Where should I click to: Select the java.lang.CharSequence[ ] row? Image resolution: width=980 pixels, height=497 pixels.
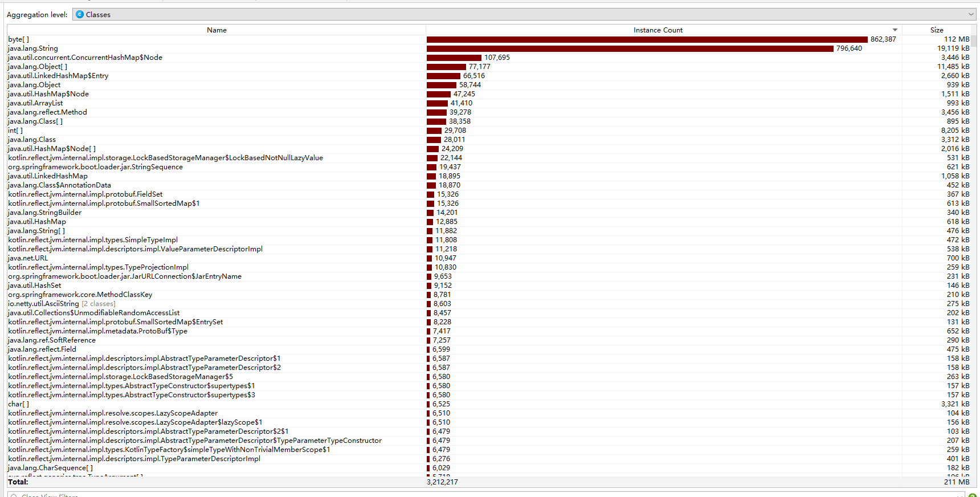click(489, 468)
